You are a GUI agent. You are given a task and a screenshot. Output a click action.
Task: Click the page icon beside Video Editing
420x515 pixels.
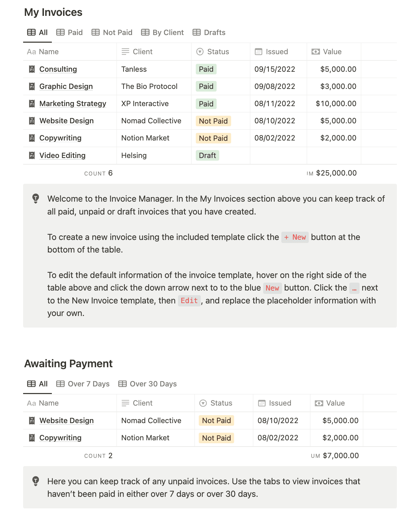(x=32, y=155)
